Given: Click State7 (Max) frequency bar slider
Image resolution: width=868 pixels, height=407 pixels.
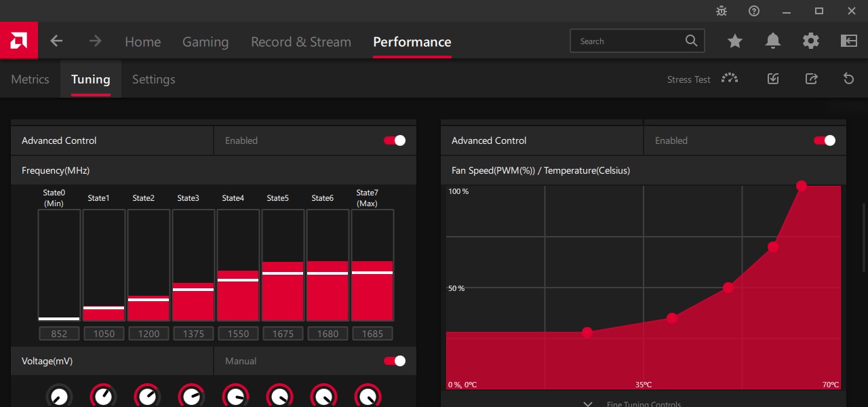Looking at the screenshot, I should point(372,265).
